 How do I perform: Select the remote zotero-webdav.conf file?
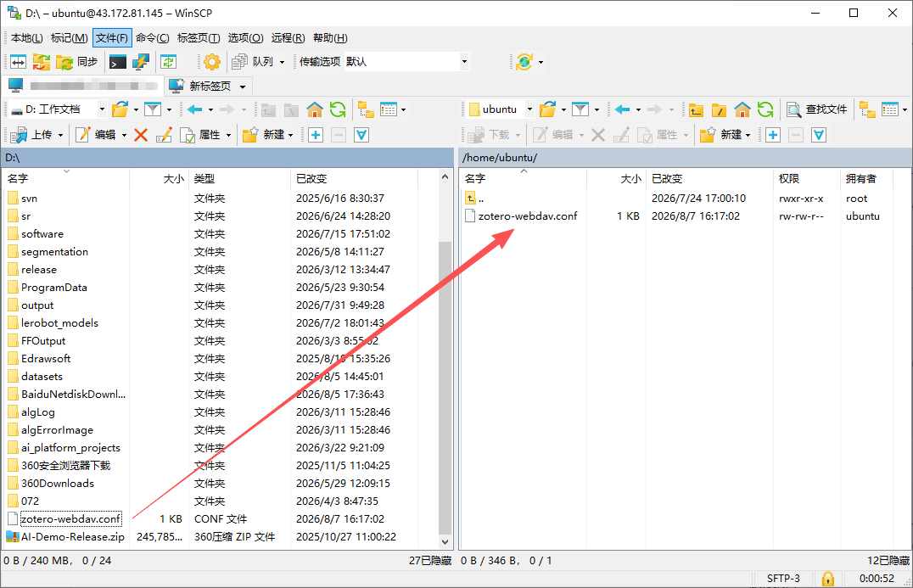[x=528, y=216]
